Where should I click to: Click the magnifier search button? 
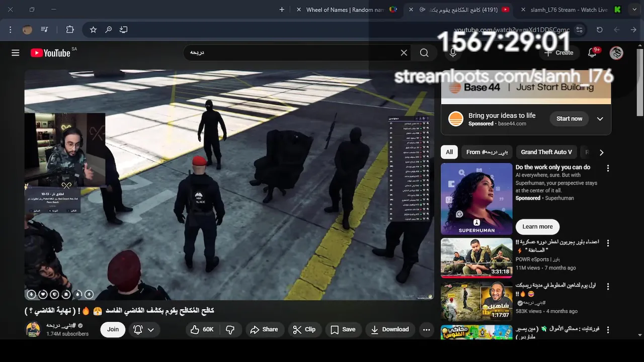tap(424, 53)
